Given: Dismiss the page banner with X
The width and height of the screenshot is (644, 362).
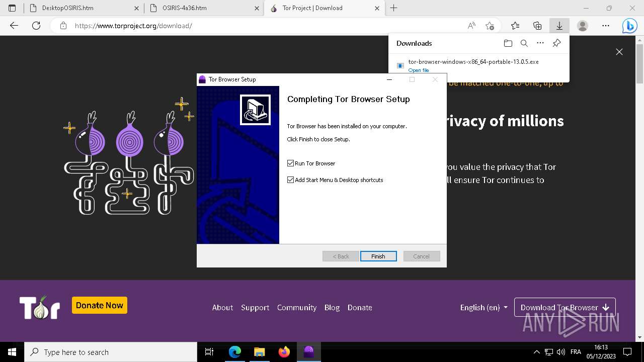Looking at the screenshot, I should 619,52.
